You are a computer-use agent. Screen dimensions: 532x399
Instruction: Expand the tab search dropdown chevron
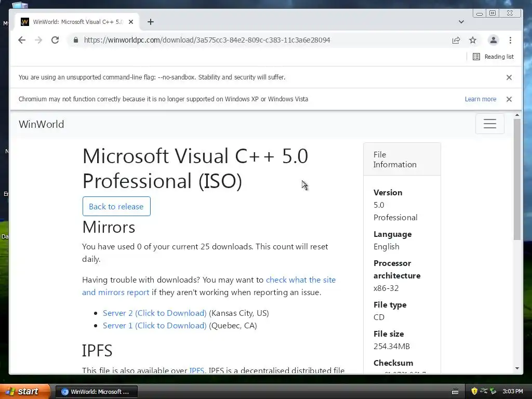[461, 22]
